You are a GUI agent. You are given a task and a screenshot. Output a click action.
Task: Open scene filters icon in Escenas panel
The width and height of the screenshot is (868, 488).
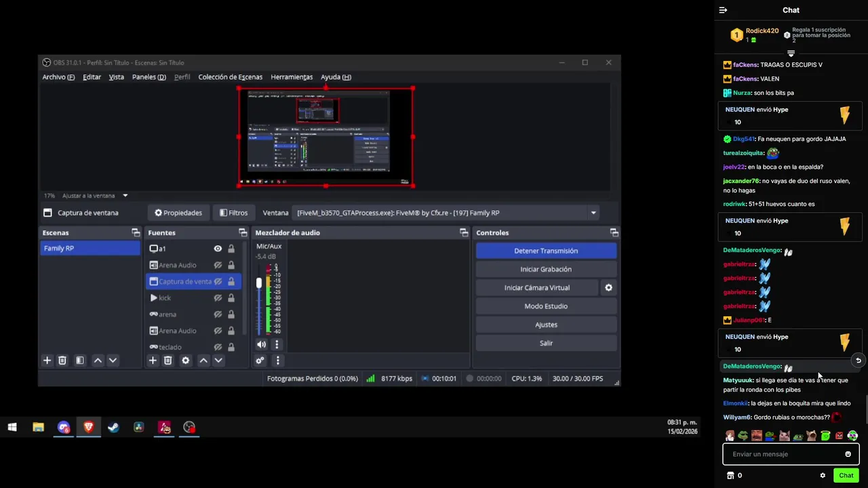(x=79, y=361)
